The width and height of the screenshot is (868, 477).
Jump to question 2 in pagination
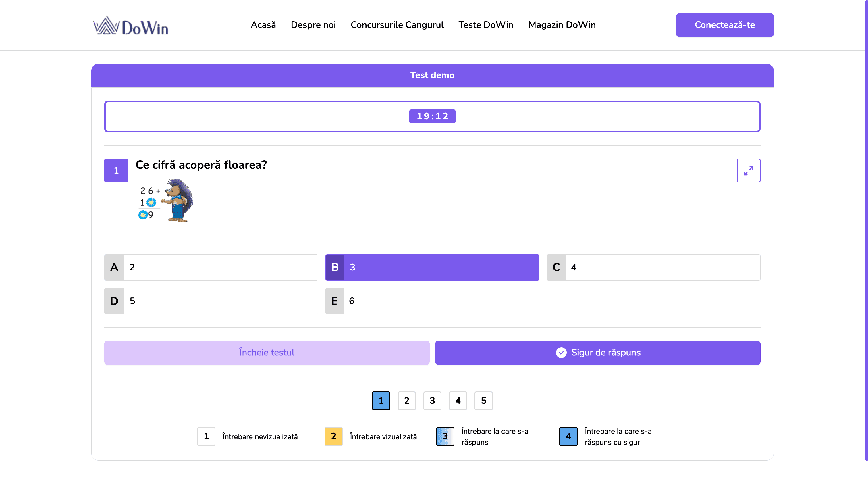click(x=406, y=401)
